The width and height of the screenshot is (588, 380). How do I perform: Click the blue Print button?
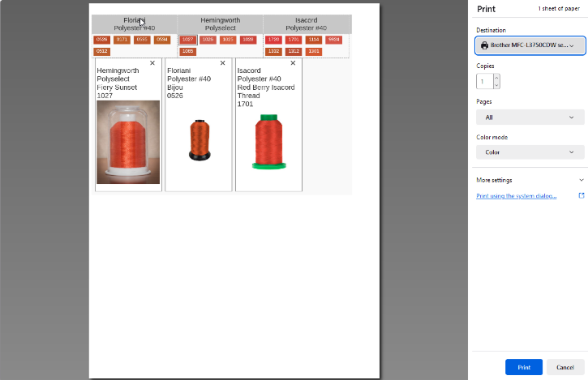[x=524, y=367]
